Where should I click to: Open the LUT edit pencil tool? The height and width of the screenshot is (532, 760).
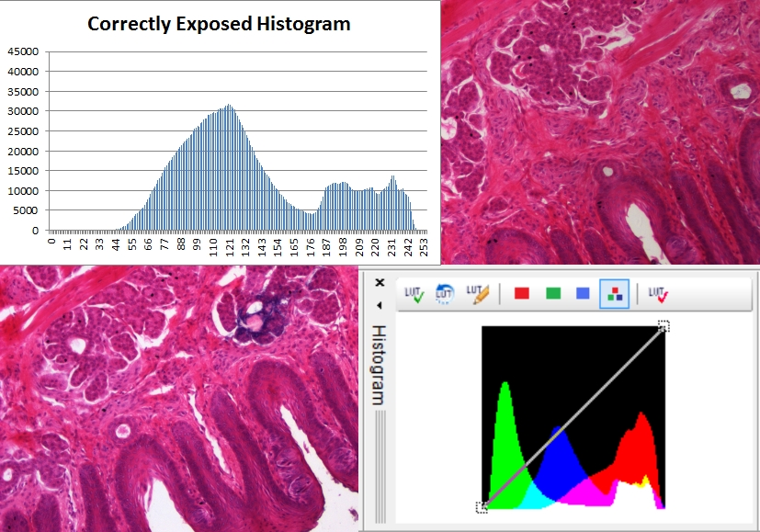pyautogui.click(x=476, y=294)
